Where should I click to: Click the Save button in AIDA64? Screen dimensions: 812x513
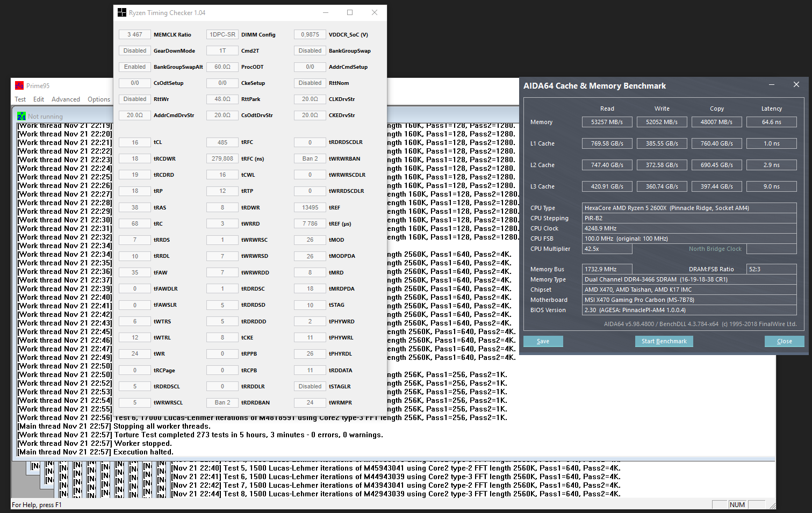(x=543, y=341)
